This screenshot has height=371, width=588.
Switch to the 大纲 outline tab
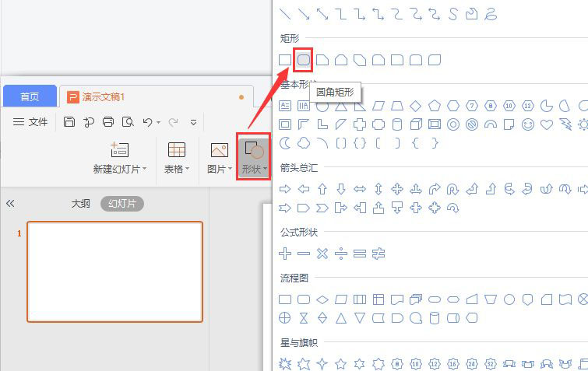81,203
